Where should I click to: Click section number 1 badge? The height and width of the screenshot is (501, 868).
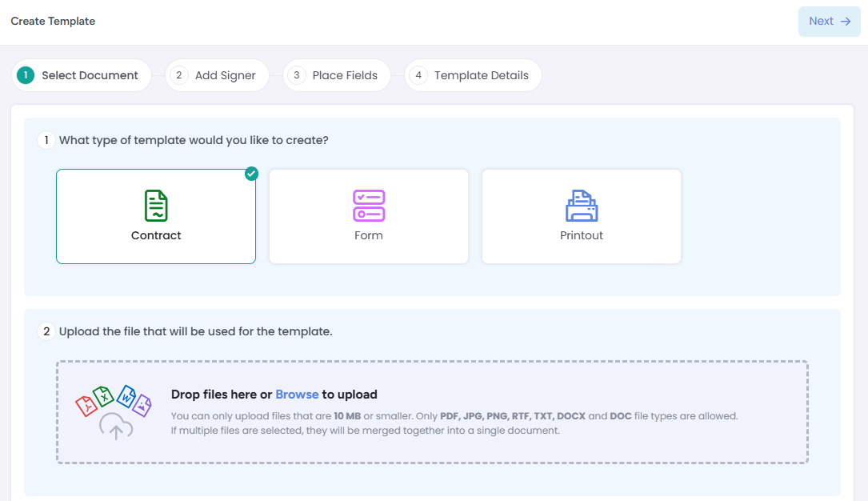tap(46, 140)
